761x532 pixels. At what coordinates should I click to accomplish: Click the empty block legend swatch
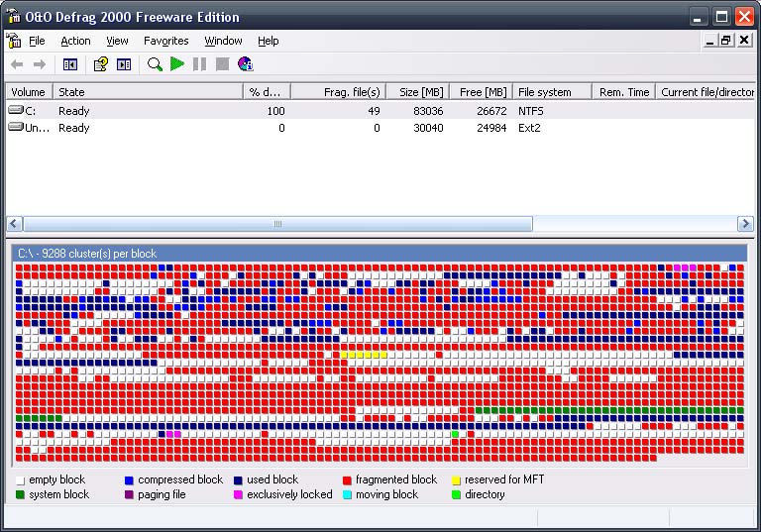(x=20, y=480)
